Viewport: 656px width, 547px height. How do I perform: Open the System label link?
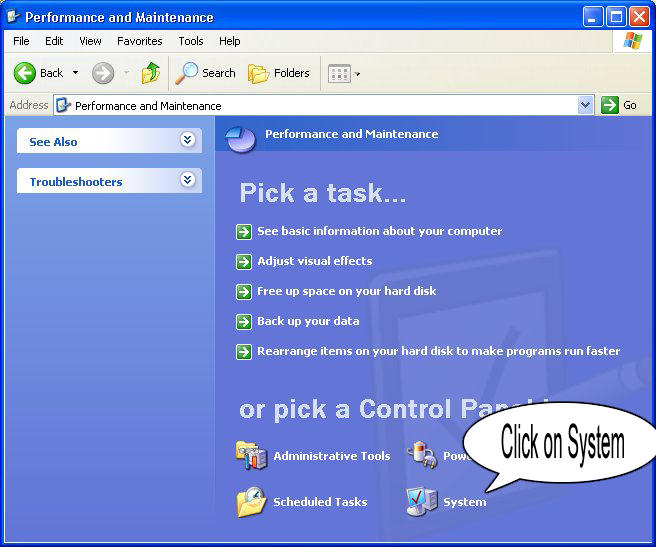click(x=465, y=502)
